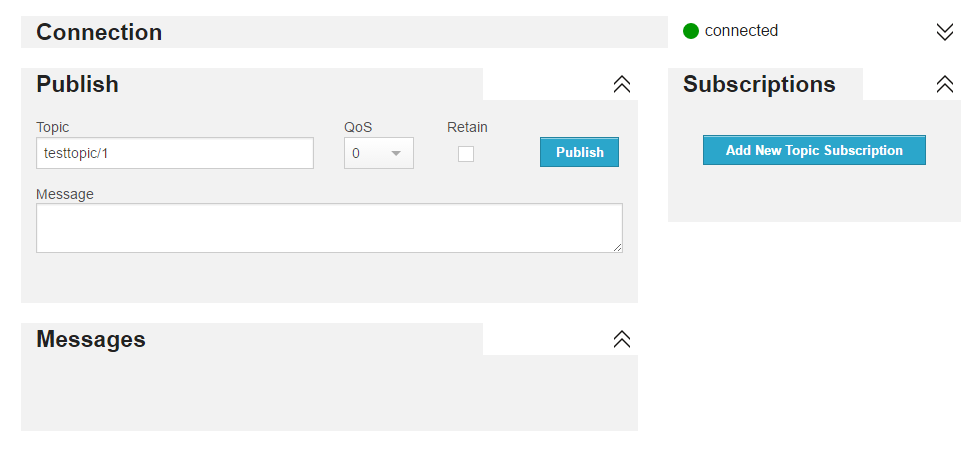Click the Retain label text

click(x=467, y=127)
